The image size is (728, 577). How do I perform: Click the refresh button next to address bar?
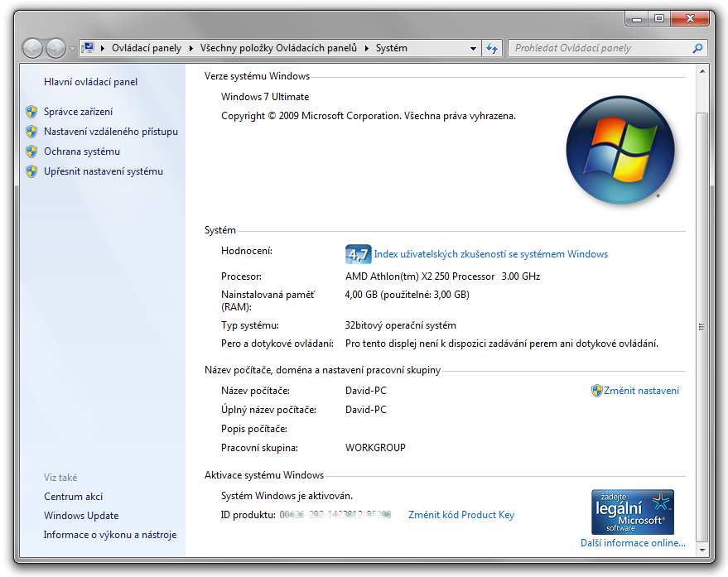pos(492,48)
